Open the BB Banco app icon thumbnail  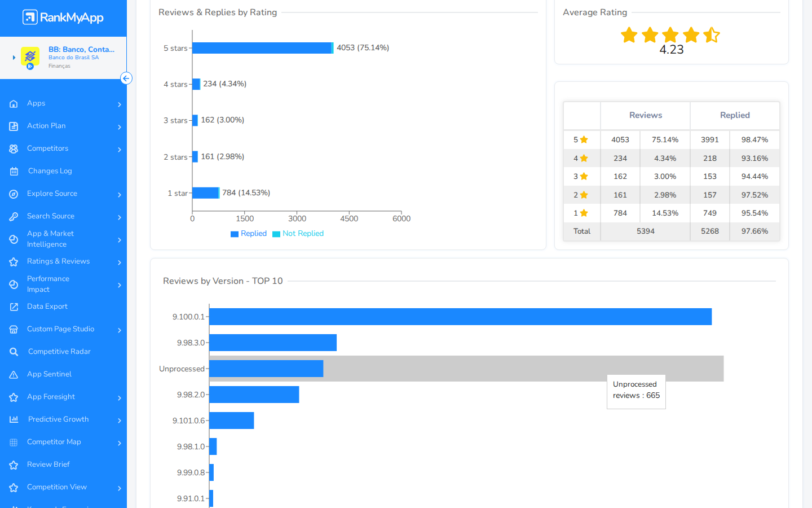[30, 56]
